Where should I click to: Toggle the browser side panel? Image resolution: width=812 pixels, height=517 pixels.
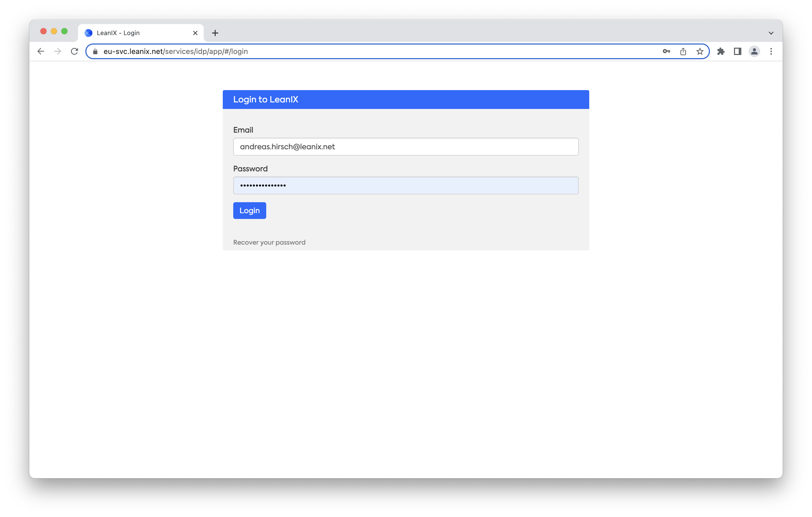(737, 51)
